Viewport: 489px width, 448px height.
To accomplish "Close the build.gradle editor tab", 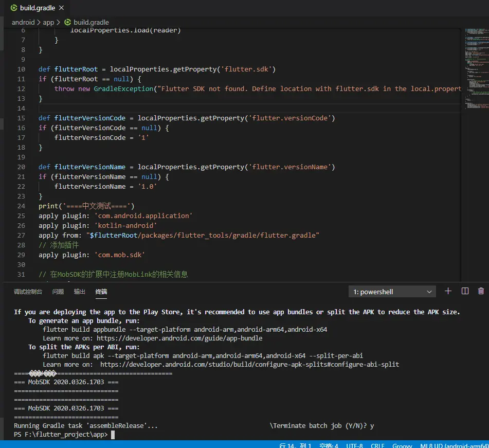I will [62, 8].
